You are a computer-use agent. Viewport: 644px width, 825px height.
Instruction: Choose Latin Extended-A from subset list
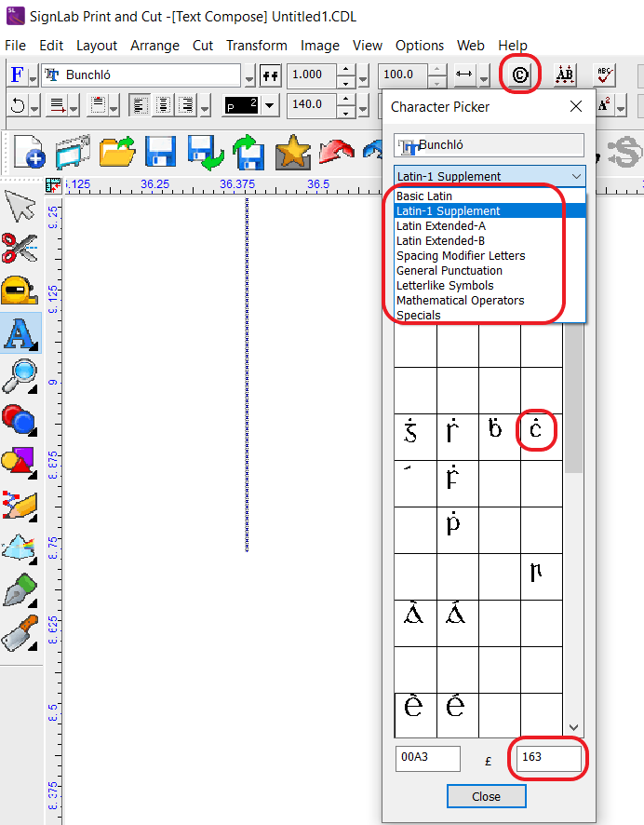pos(490,225)
